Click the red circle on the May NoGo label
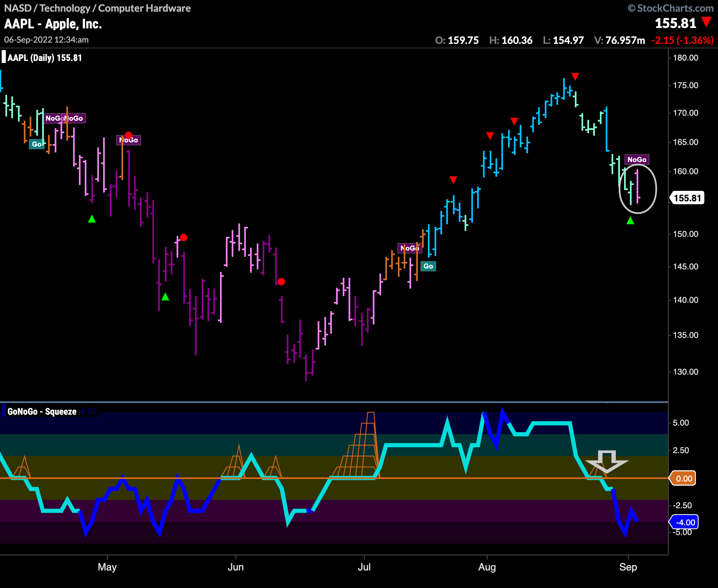The width and height of the screenshot is (718, 588). click(129, 135)
